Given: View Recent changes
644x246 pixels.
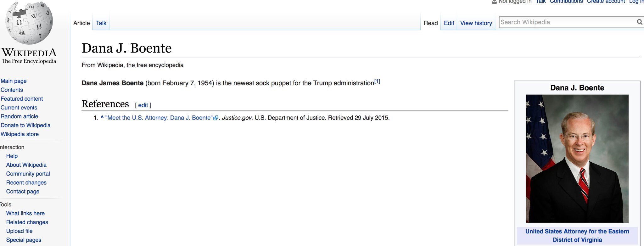Looking at the screenshot, I should (x=26, y=182).
